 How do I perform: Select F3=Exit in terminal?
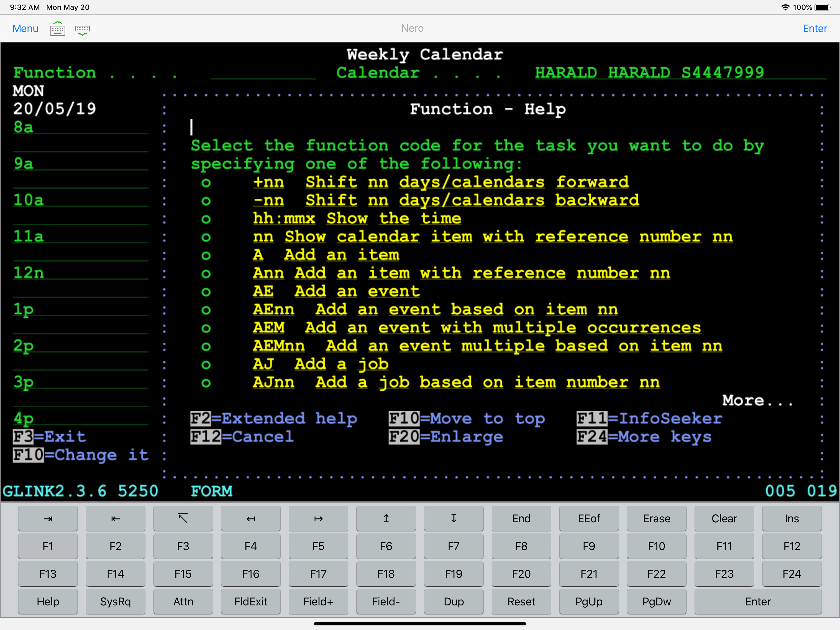click(50, 437)
